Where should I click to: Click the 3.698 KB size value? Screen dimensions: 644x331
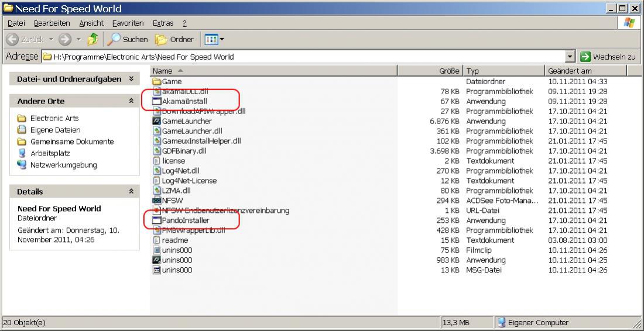444,151
